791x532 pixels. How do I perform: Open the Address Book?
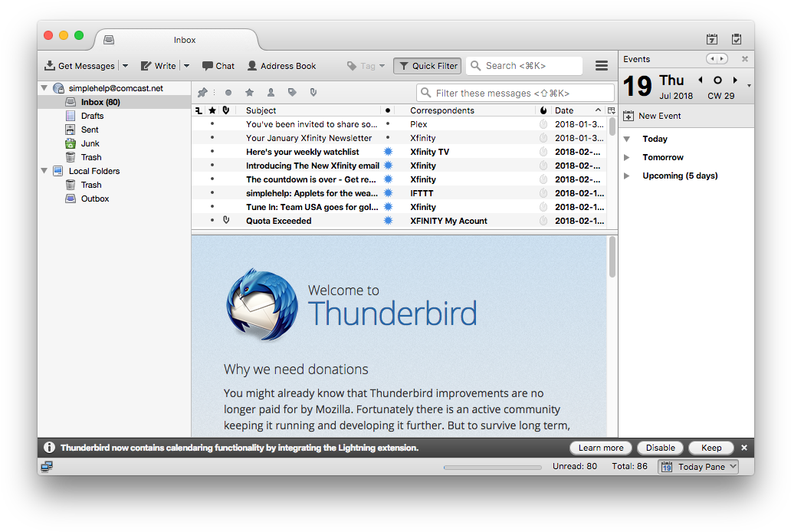pyautogui.click(x=281, y=66)
